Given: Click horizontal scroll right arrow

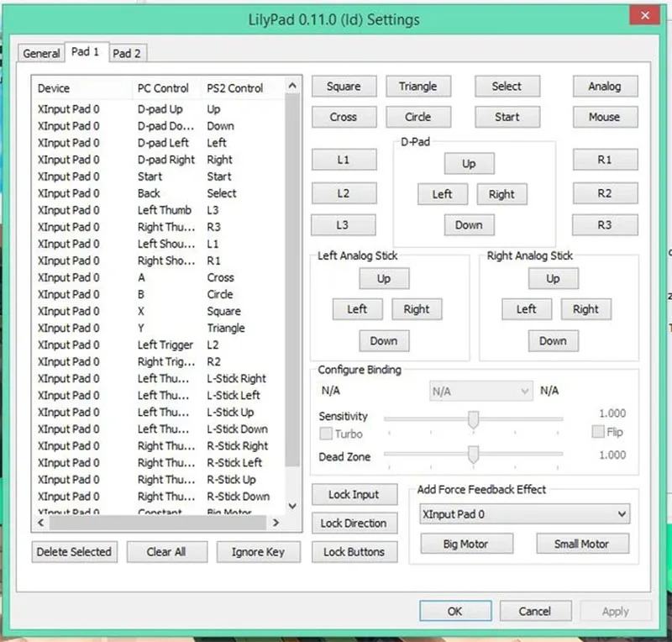Looking at the screenshot, I should coord(276,523).
